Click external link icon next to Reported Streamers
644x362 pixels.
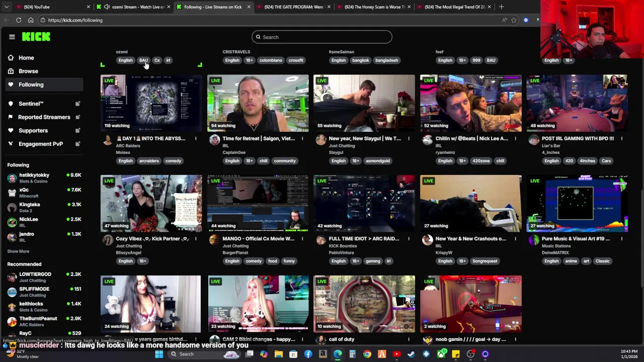[77, 117]
